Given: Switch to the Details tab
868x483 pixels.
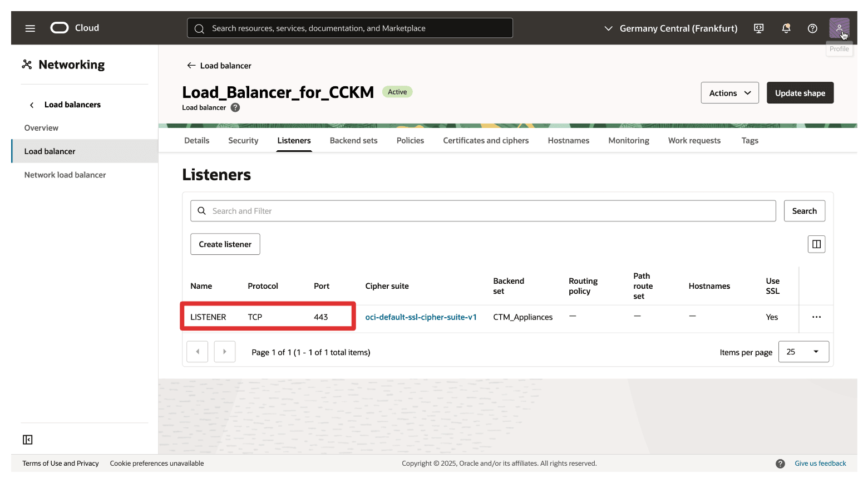Looking at the screenshot, I should click(x=197, y=140).
